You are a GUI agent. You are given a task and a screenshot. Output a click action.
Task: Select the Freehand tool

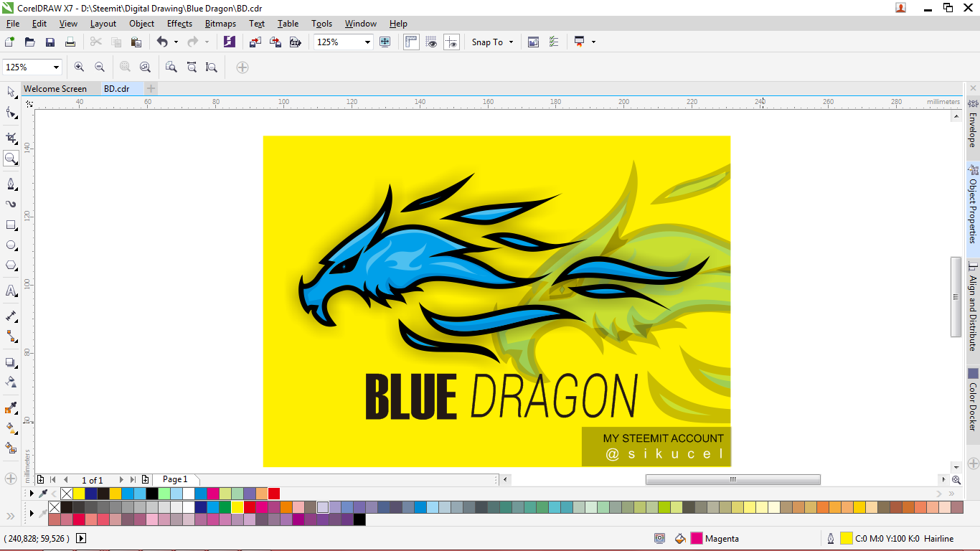point(11,184)
